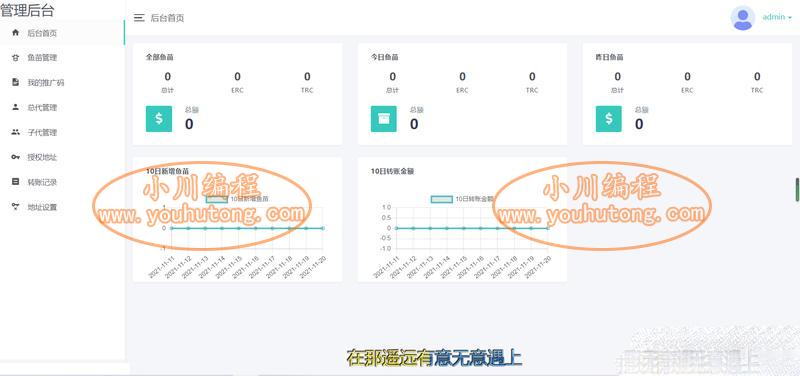Click the 后台首页 breadcrumb in header
Viewport: 800px width, 376px height.
coord(167,18)
